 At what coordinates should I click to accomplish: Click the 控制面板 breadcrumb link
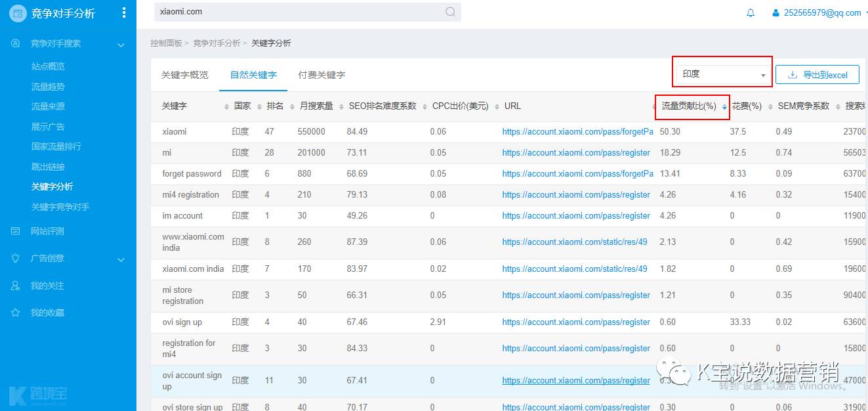click(166, 43)
